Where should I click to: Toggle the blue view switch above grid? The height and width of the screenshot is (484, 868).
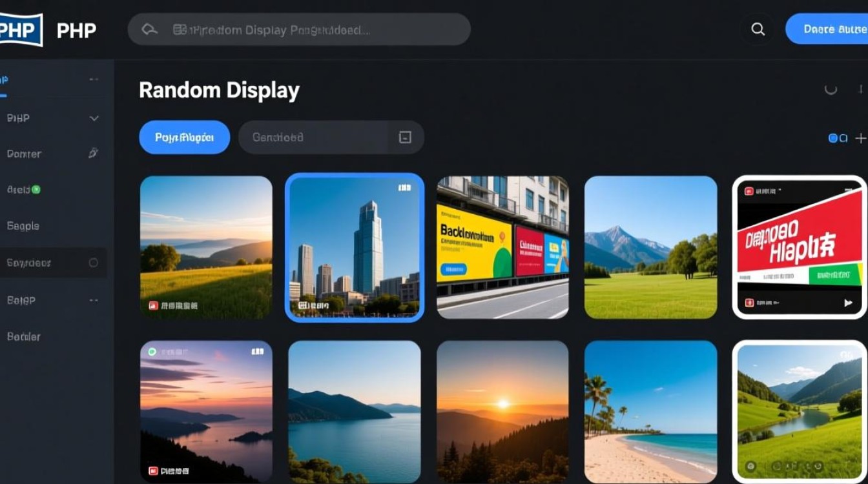(837, 138)
